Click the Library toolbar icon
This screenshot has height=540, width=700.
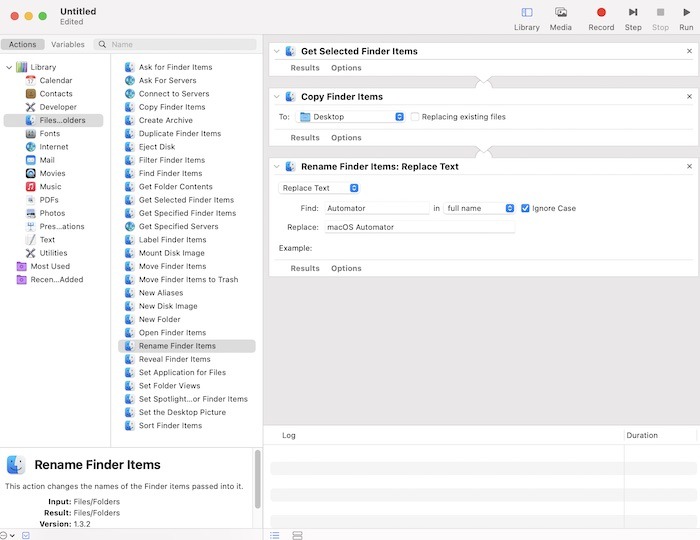[x=527, y=12]
